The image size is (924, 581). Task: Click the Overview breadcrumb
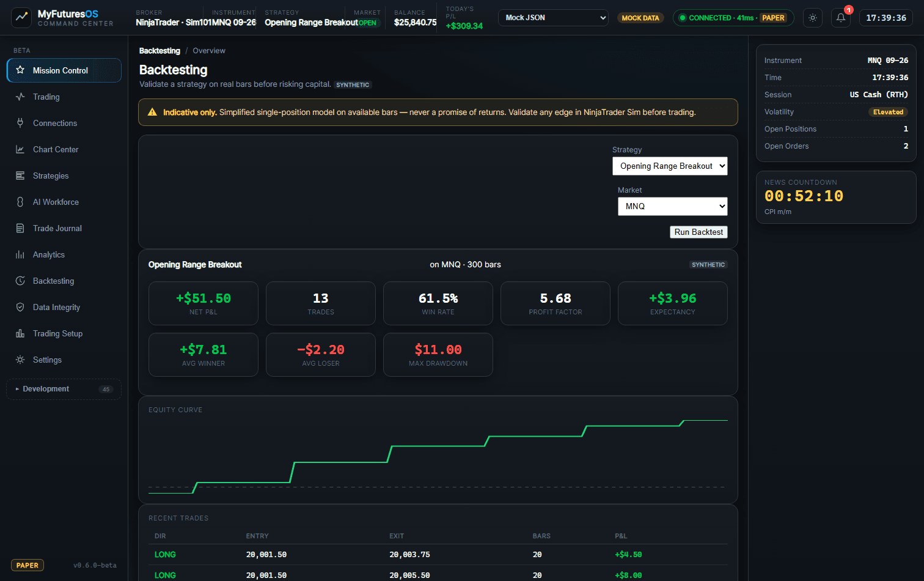(209, 51)
